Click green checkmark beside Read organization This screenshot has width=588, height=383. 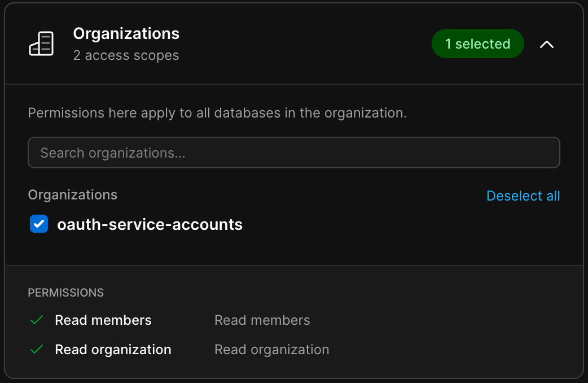37,349
